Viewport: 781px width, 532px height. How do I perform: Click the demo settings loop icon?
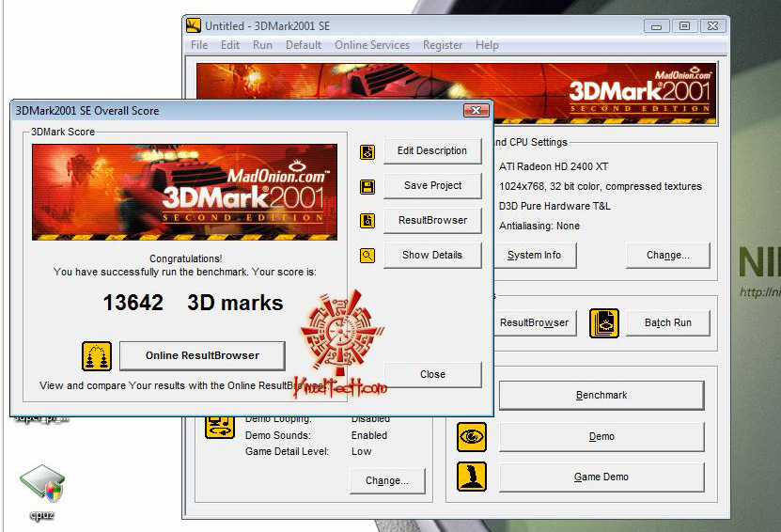coord(220,428)
